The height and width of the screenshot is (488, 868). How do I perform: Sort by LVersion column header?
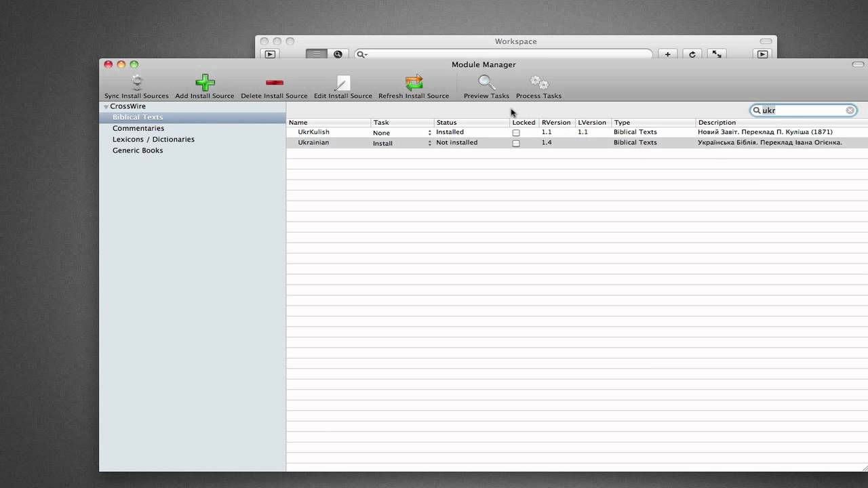tap(593, 123)
